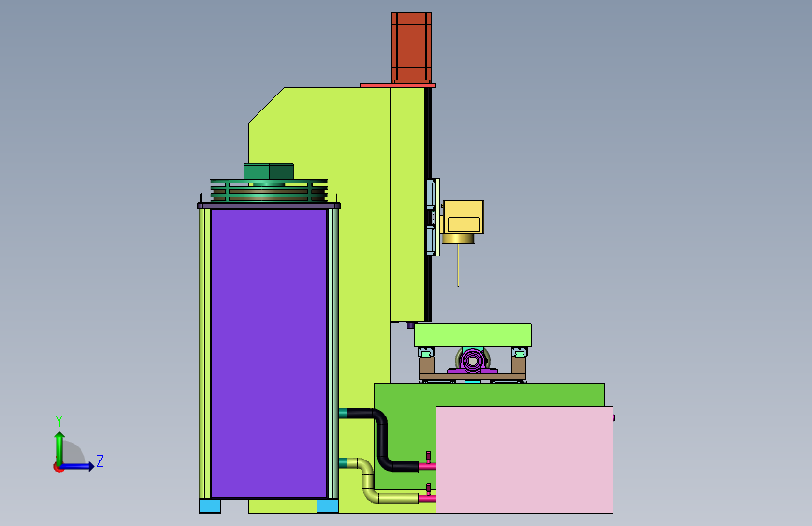The width and height of the screenshot is (812, 526).
Task: Select the large pink enclosure box
Action: pyautogui.click(x=524, y=460)
